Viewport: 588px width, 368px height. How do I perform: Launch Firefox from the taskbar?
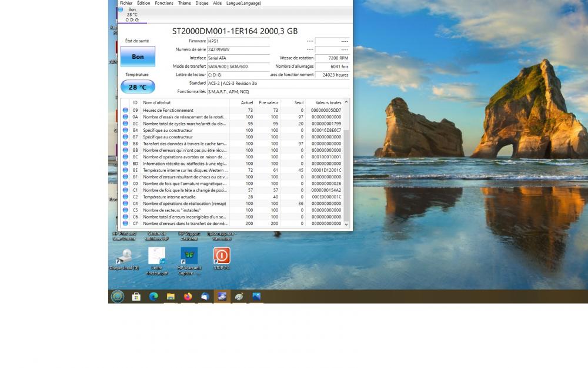188,297
